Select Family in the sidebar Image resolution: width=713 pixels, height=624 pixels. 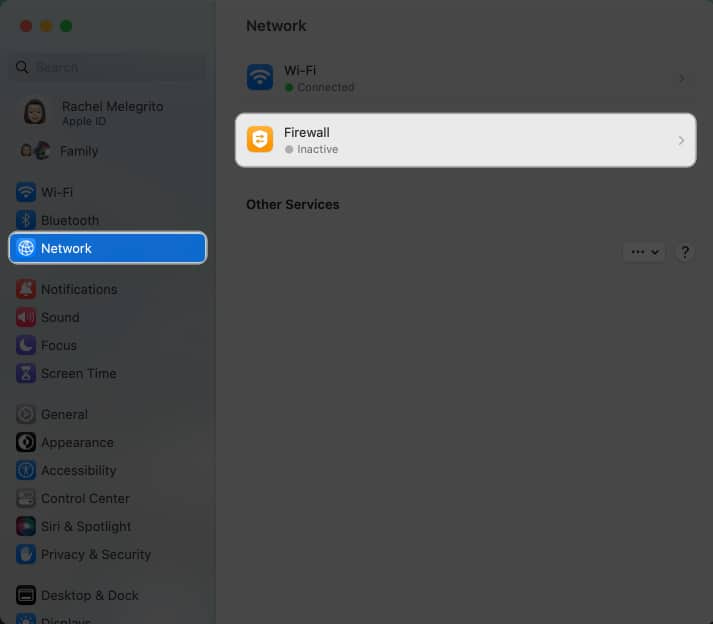pos(78,151)
